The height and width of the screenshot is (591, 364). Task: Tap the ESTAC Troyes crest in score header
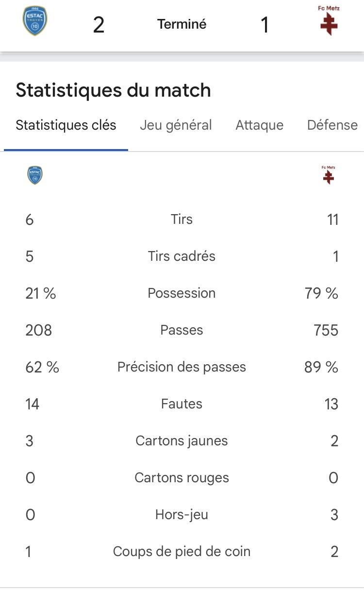click(x=35, y=22)
